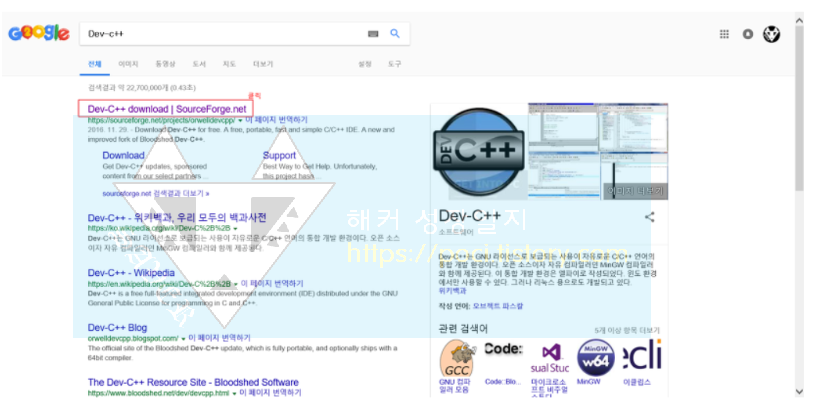
Task: Open the 설정 menu
Action: 365,64
